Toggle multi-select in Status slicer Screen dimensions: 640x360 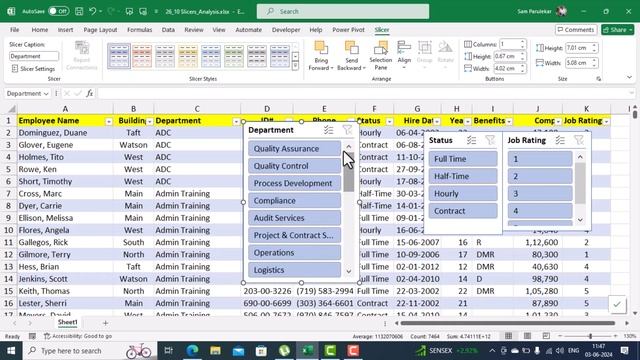click(471, 140)
